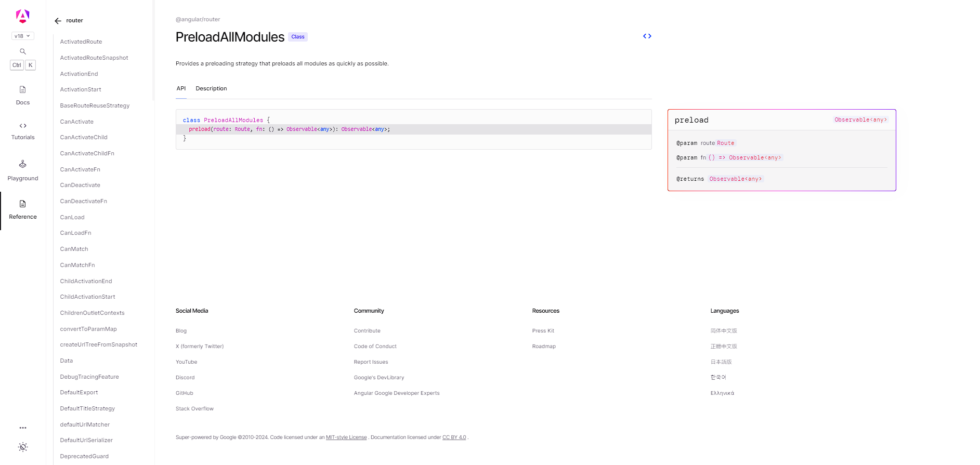Expand the preload method card header
Image resolution: width=980 pixels, height=465 pixels.
(x=781, y=120)
